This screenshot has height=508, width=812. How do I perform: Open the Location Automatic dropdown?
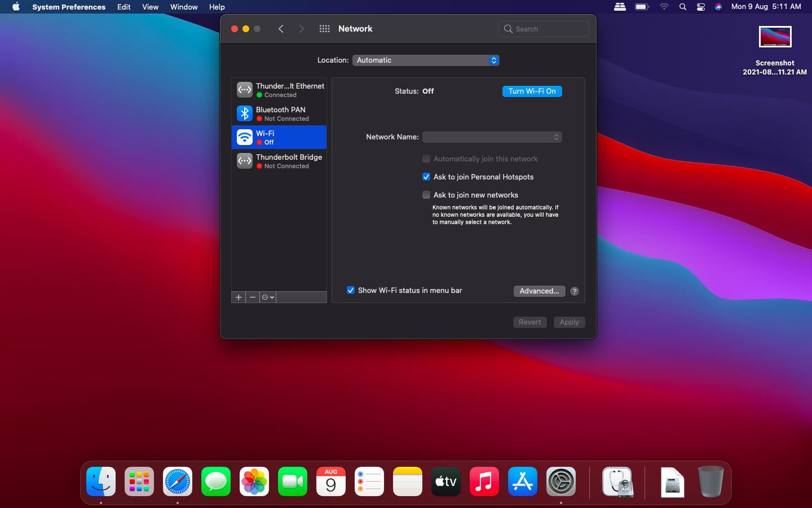[426, 60]
